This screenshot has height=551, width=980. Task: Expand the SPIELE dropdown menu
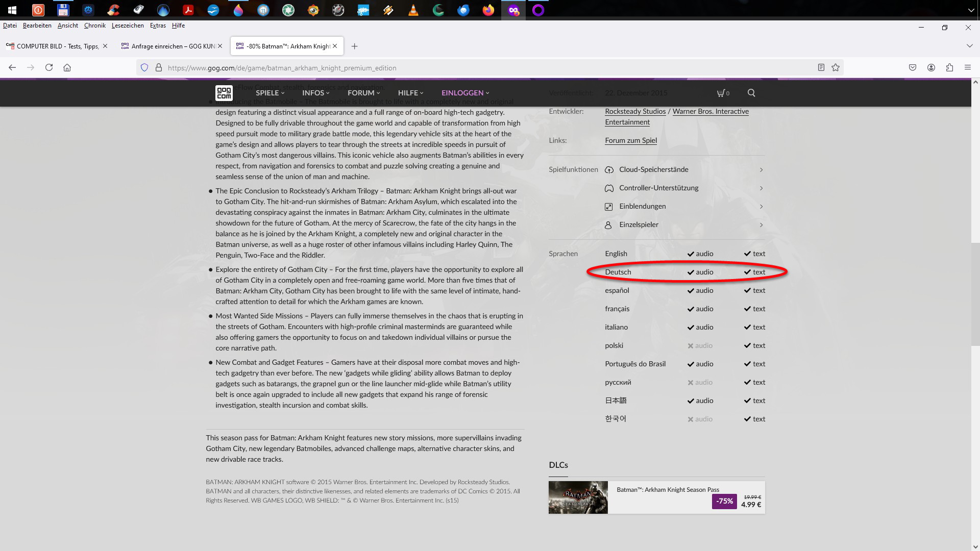point(270,93)
